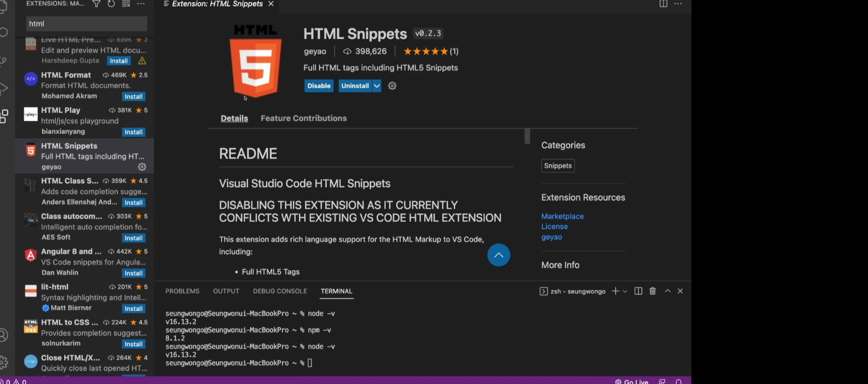
Task: Refresh the extensions list
Action: pos(111,4)
